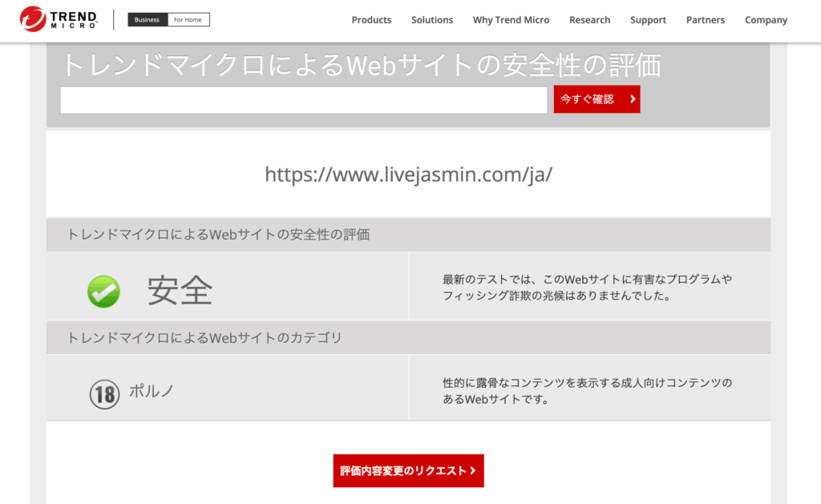Click inside the website URL input box
The image size is (821, 504).
303,99
